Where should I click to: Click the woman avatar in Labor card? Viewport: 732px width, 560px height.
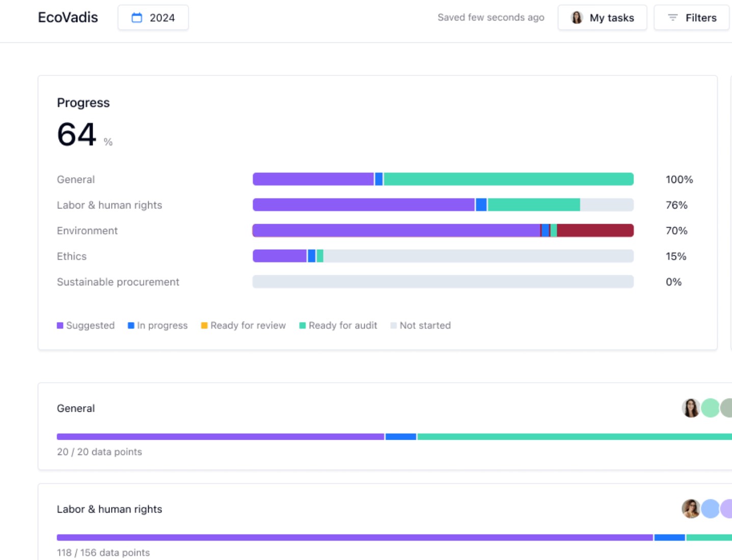click(x=691, y=509)
